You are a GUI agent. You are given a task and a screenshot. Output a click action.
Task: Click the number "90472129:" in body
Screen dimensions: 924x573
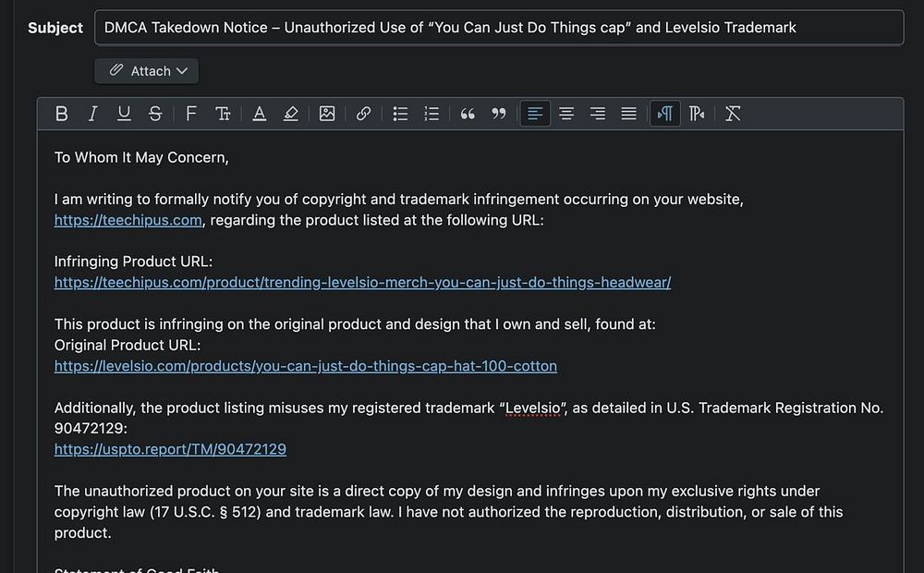[x=91, y=429]
